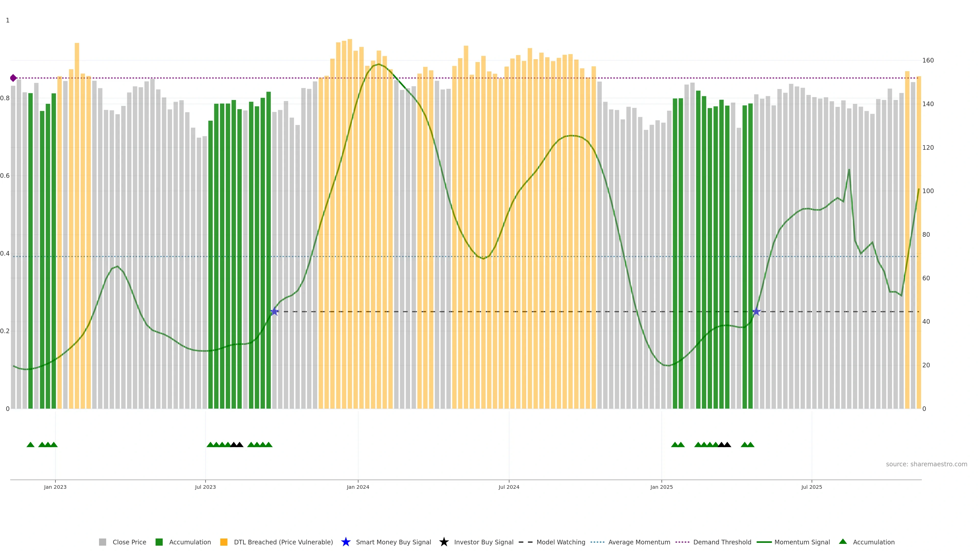Viewport: 980px width, 551px height.
Task: Click the purple diamond Demand Threshold marker
Action: tap(13, 78)
